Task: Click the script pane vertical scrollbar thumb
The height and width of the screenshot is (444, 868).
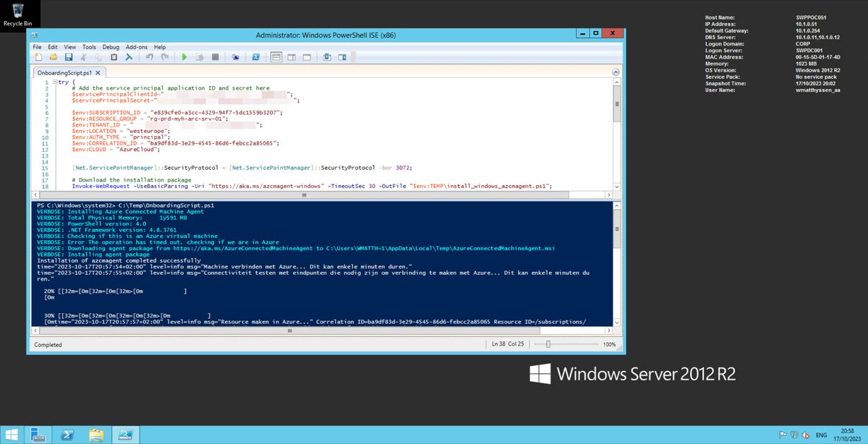Action: tap(616, 105)
